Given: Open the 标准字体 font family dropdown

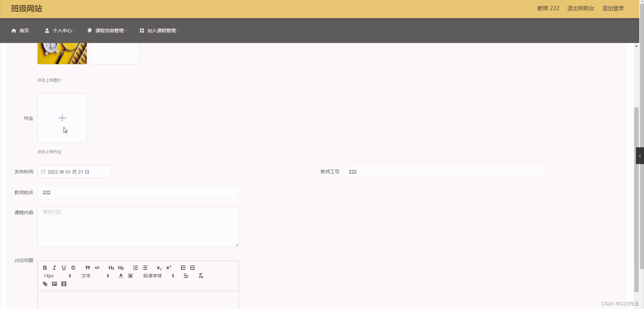Looking at the screenshot, I should click(152, 275).
